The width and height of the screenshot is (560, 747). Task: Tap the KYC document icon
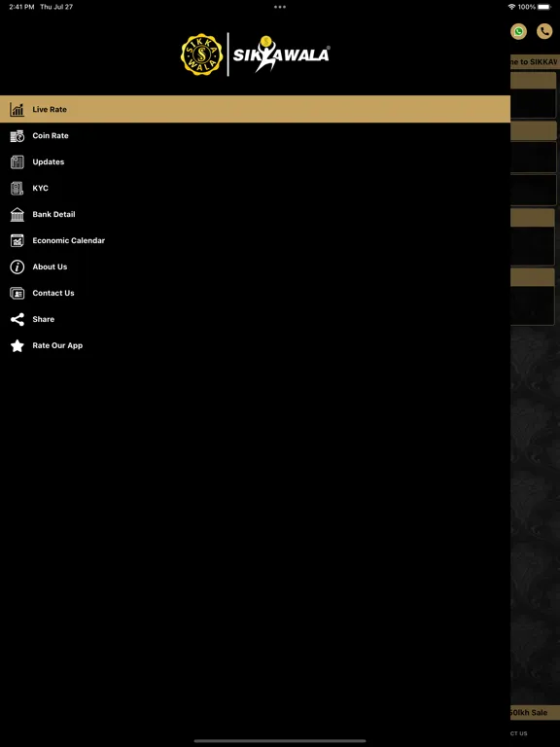[17, 188]
